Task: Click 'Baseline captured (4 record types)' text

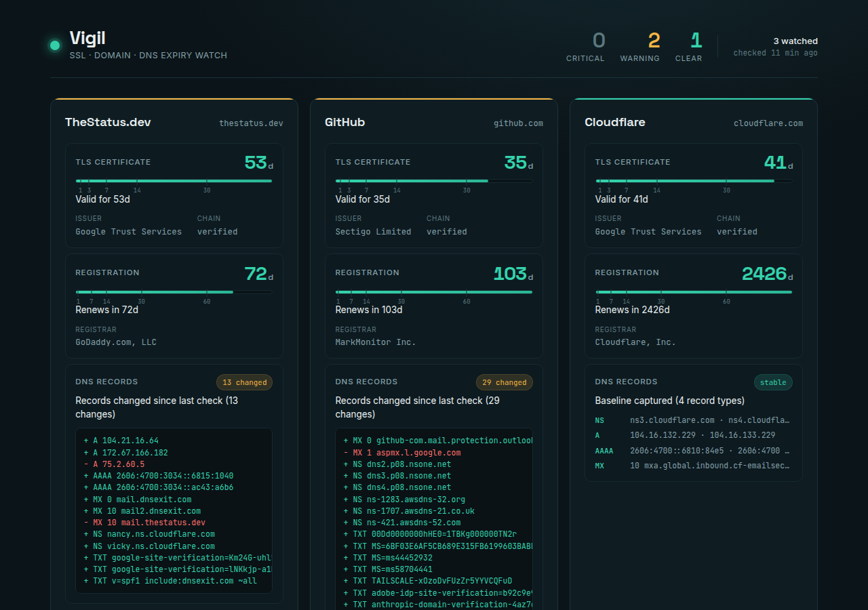Action: [x=670, y=401]
